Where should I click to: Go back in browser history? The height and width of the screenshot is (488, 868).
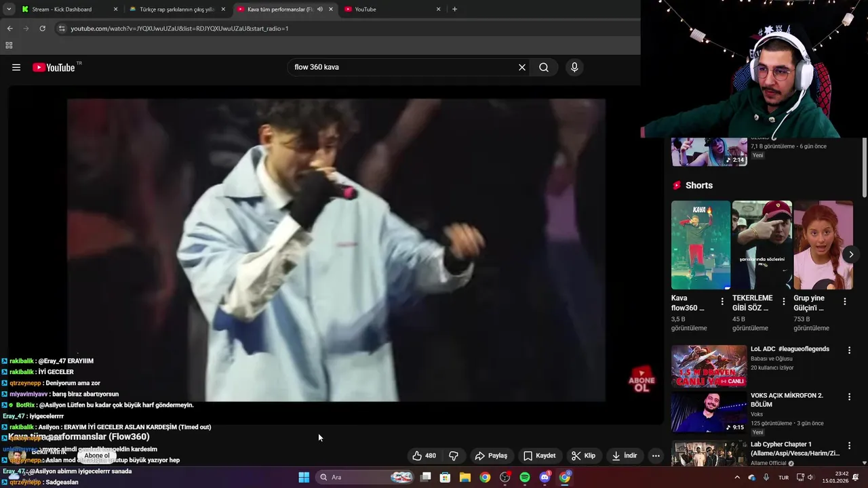click(9, 28)
